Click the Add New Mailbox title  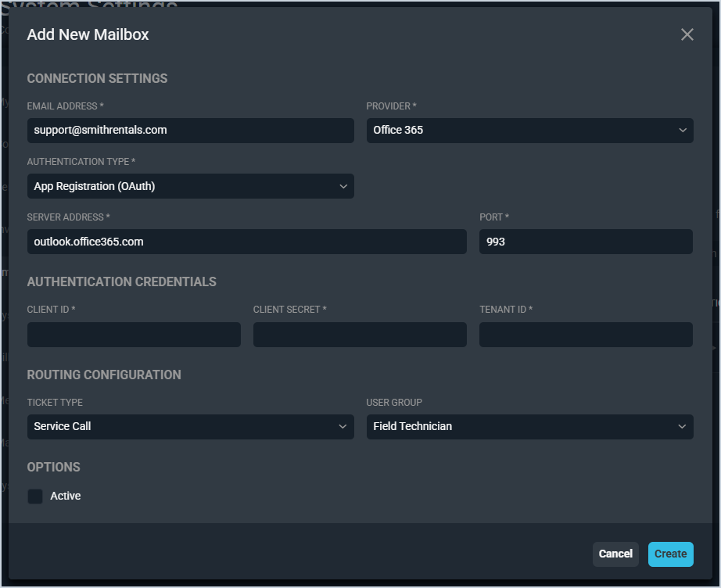88,34
